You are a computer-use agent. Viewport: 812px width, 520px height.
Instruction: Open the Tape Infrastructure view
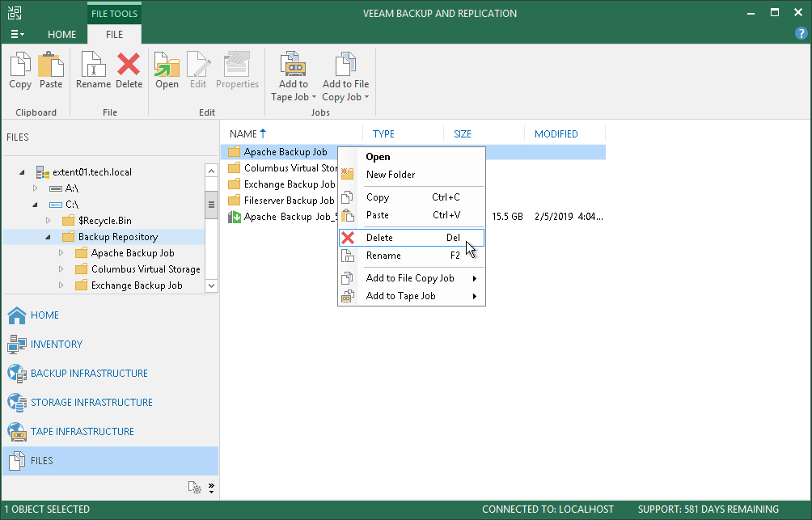click(x=70, y=431)
